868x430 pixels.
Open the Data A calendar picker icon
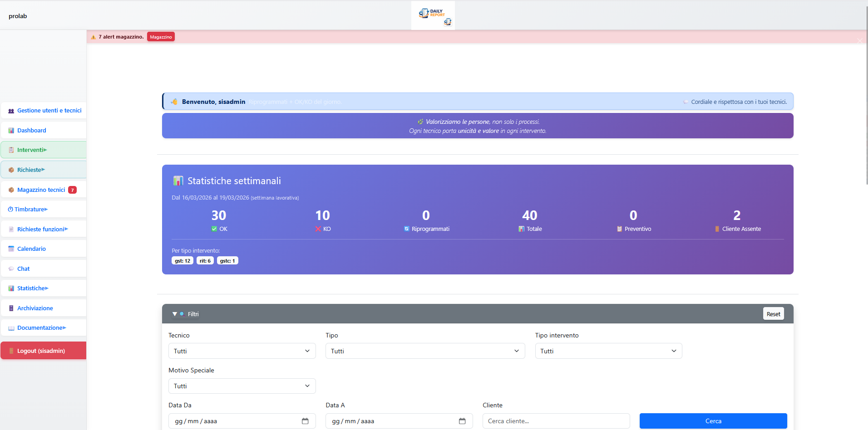tap(462, 421)
